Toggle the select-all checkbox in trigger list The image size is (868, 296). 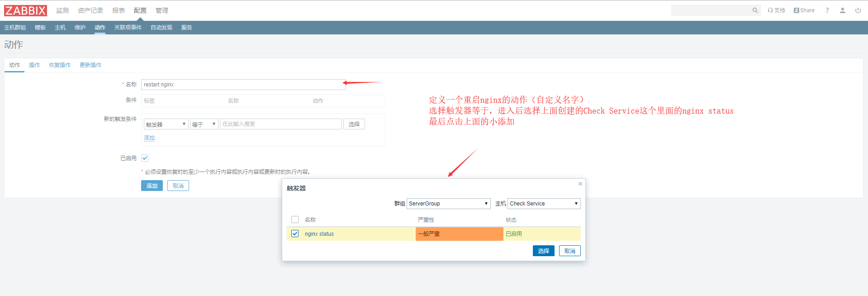click(295, 220)
